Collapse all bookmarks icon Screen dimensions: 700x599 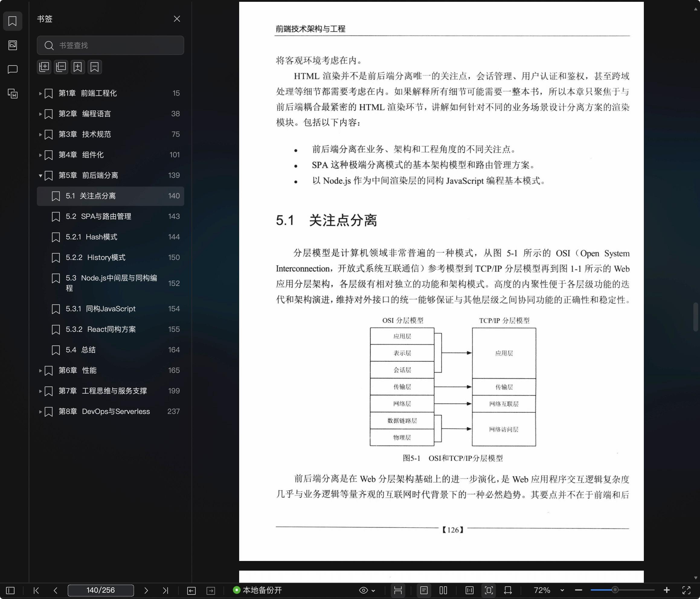[x=61, y=67]
